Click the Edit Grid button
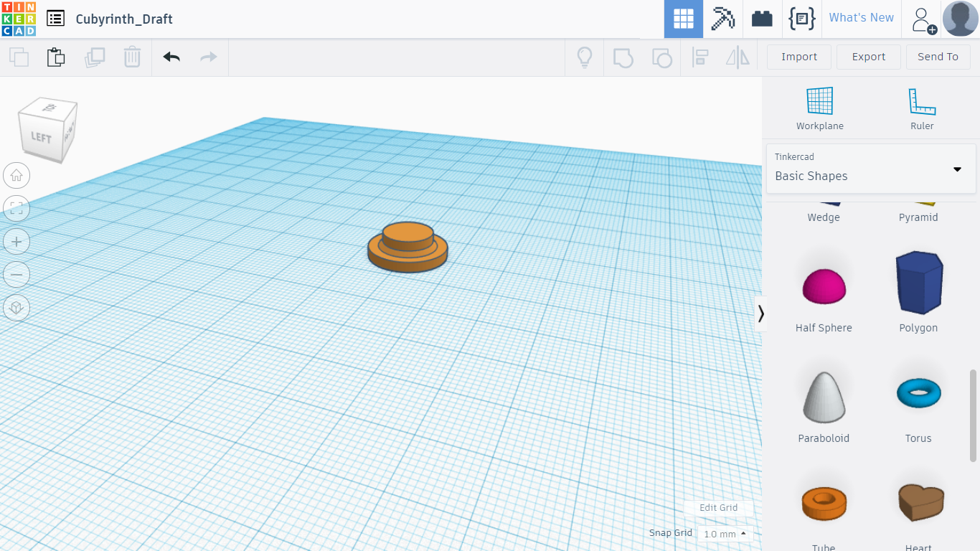980x551 pixels. pos(718,507)
